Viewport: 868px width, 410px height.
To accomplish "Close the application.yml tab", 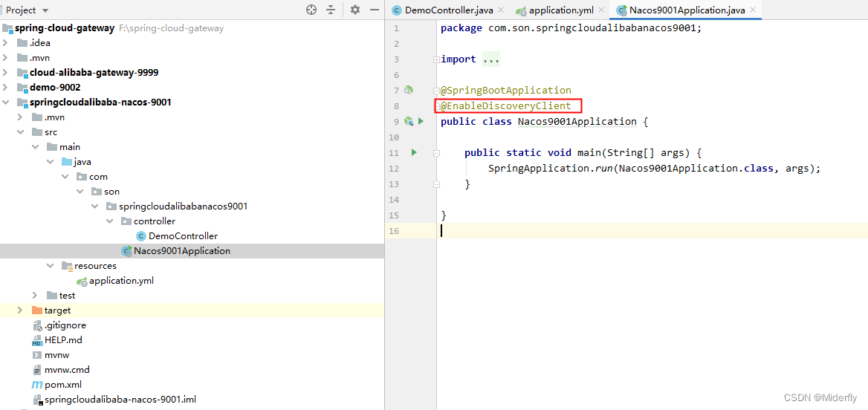I will pos(601,10).
